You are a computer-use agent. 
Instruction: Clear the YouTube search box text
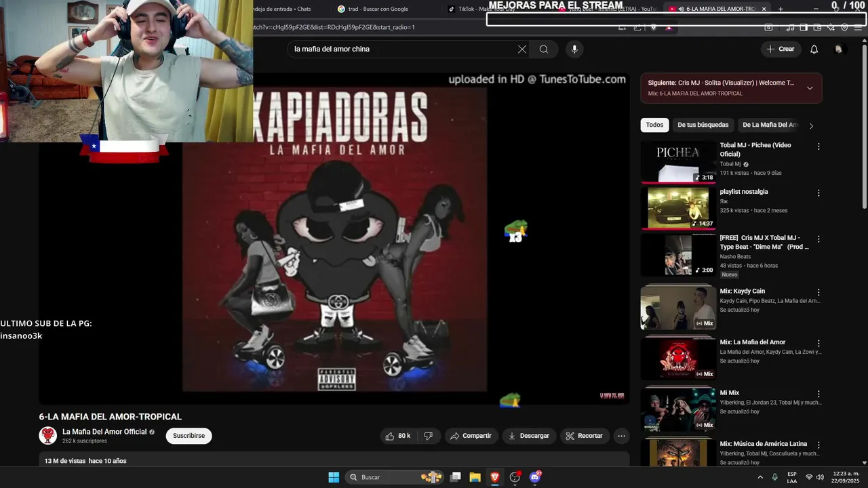[521, 49]
